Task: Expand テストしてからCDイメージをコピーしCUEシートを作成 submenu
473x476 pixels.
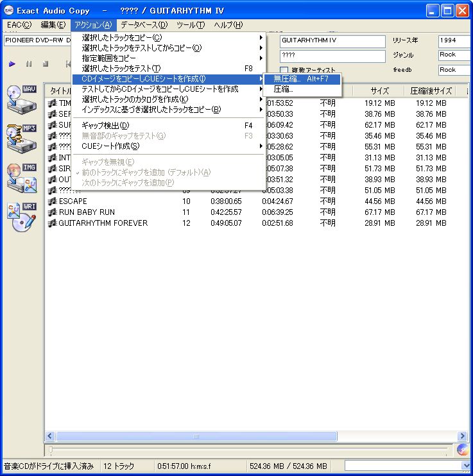Action: pos(169,89)
